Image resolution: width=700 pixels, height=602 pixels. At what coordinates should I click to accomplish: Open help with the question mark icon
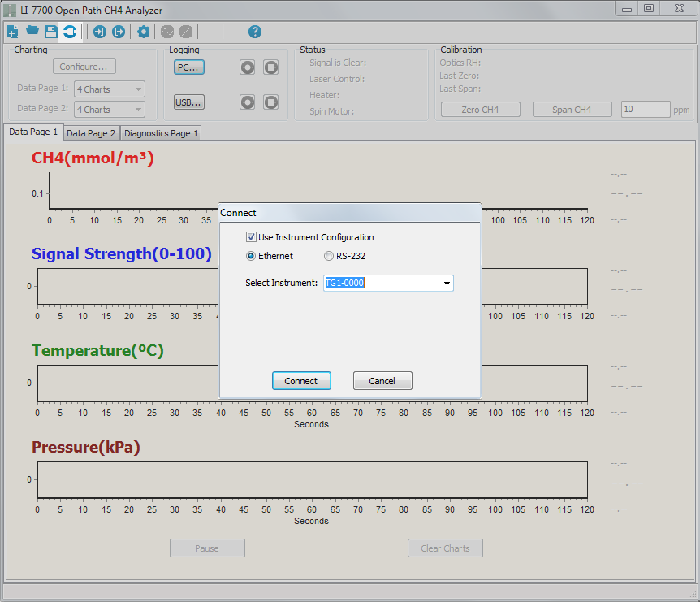(255, 32)
